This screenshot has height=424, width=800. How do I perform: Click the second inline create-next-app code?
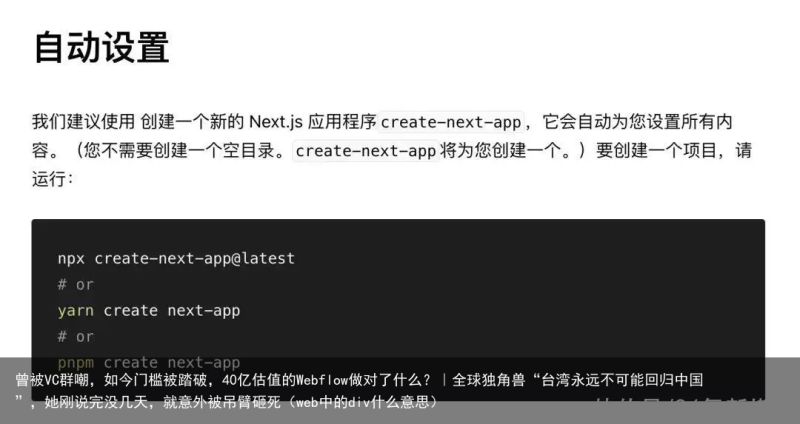pos(365,151)
